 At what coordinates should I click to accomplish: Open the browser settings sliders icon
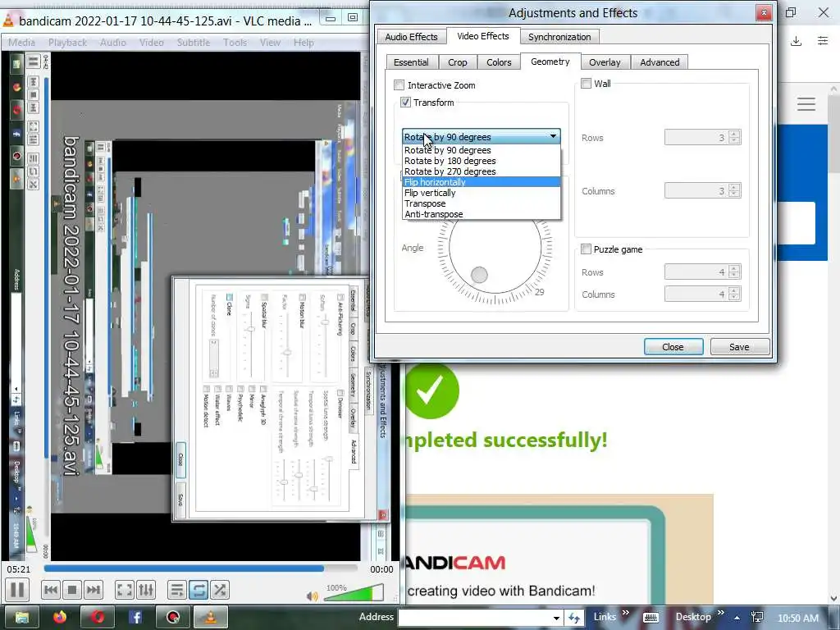(x=823, y=41)
